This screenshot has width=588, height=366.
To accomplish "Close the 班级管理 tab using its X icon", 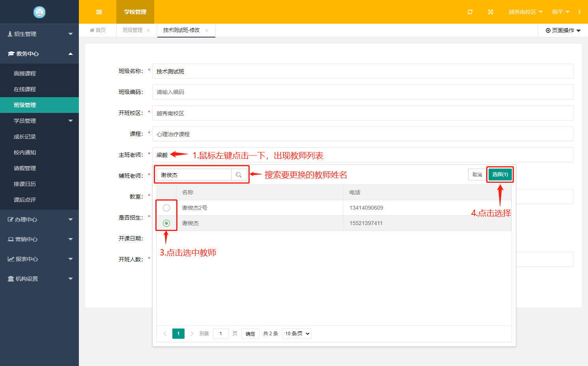I will (x=148, y=30).
